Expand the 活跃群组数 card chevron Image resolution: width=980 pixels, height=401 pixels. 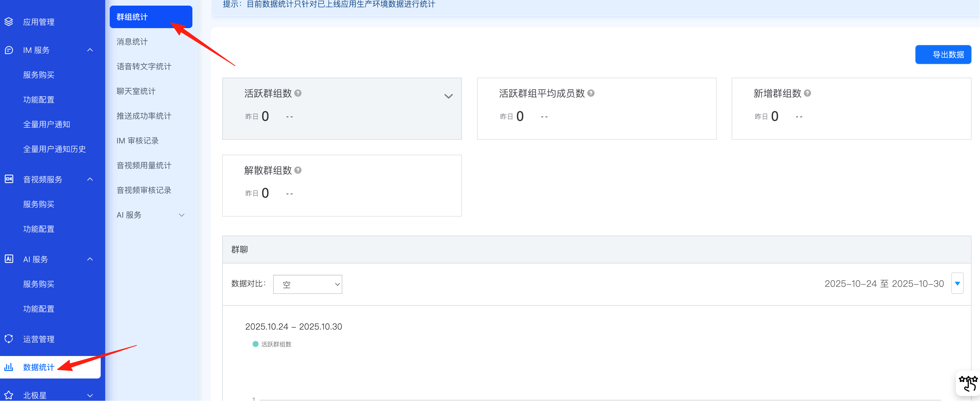click(x=449, y=96)
